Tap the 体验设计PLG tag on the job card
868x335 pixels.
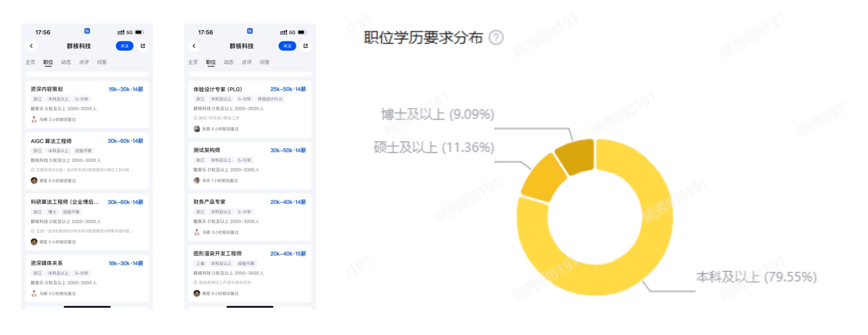(270, 99)
